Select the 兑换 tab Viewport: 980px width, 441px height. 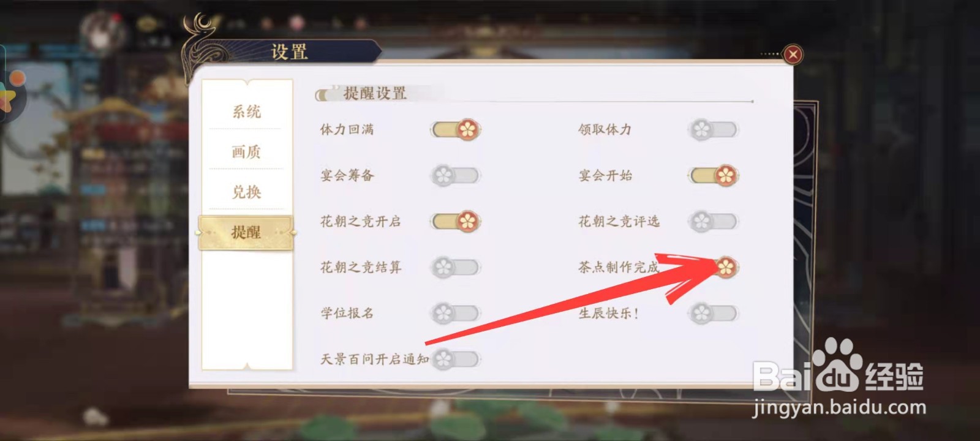pyautogui.click(x=246, y=192)
